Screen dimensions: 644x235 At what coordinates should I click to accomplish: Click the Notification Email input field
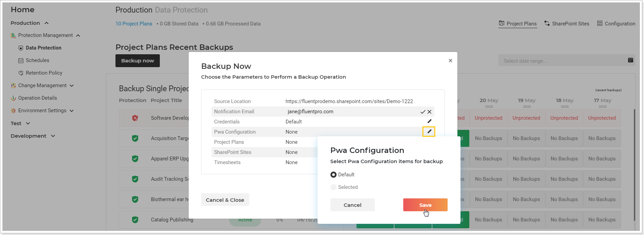[x=350, y=112]
